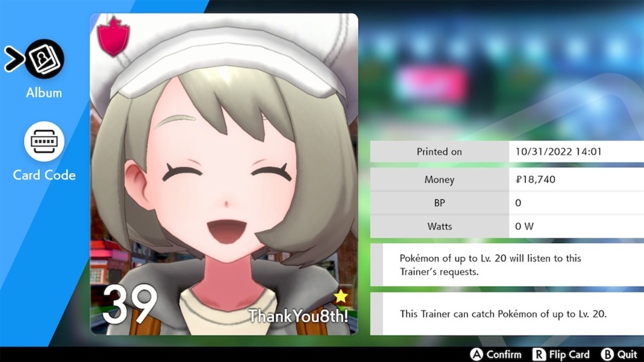Viewport: 644px width, 362px height.
Task: Click the money value ₽18,740
Action: click(x=536, y=179)
